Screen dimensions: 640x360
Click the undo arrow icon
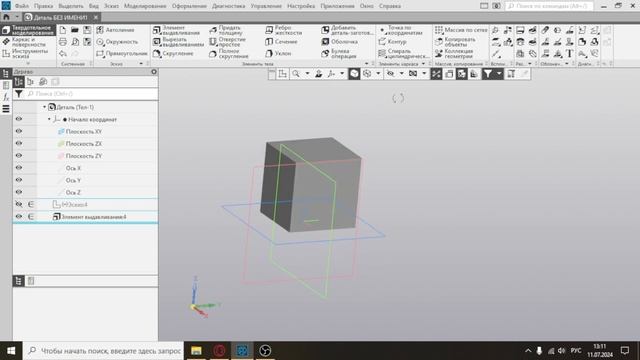click(62, 53)
